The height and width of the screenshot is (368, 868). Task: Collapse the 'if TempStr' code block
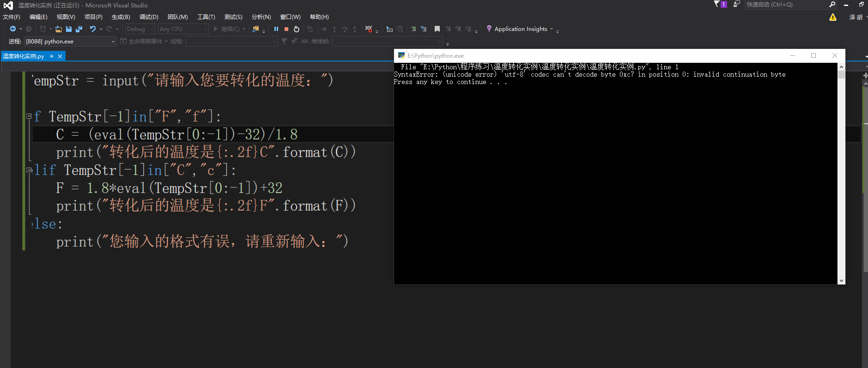coord(29,116)
